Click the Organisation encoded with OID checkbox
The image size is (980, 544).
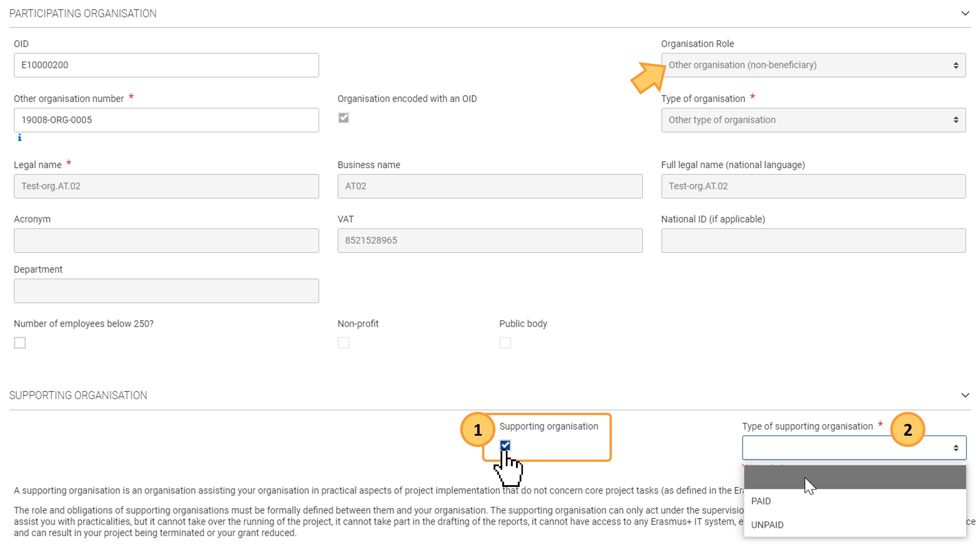coord(343,118)
